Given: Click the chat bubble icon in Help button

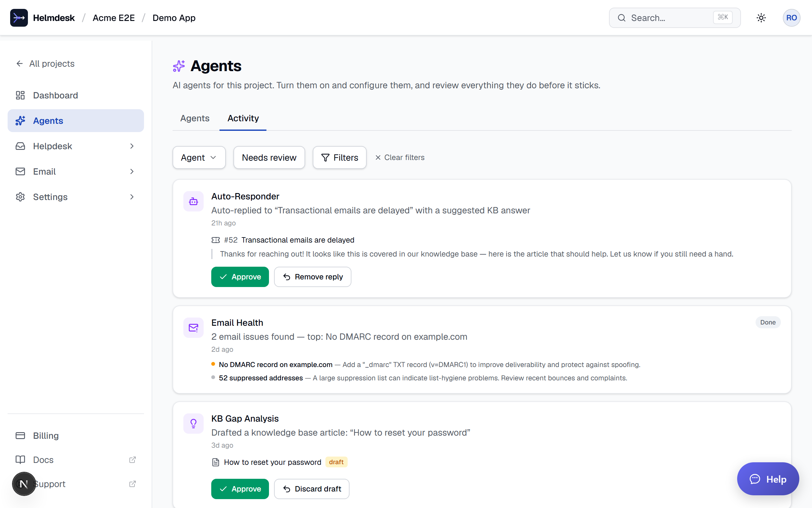Looking at the screenshot, I should 755,479.
